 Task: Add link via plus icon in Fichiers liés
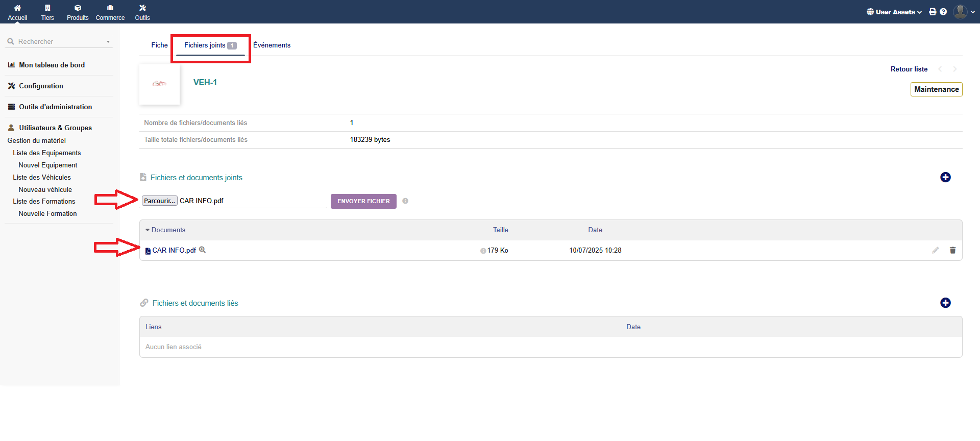[945, 303]
